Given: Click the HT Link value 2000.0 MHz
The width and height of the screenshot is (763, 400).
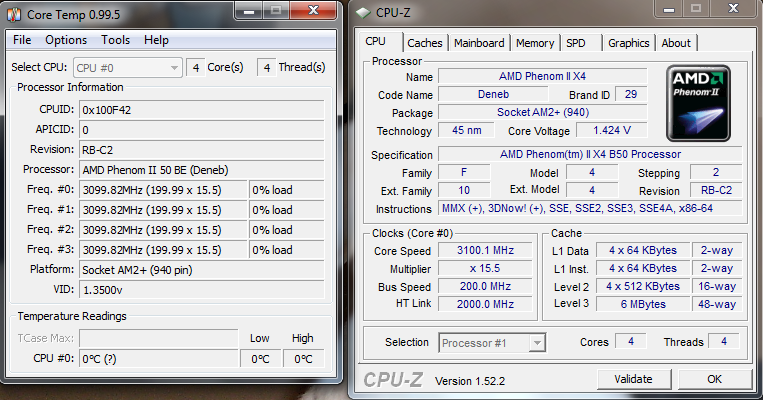Looking at the screenshot, I should point(485,304).
